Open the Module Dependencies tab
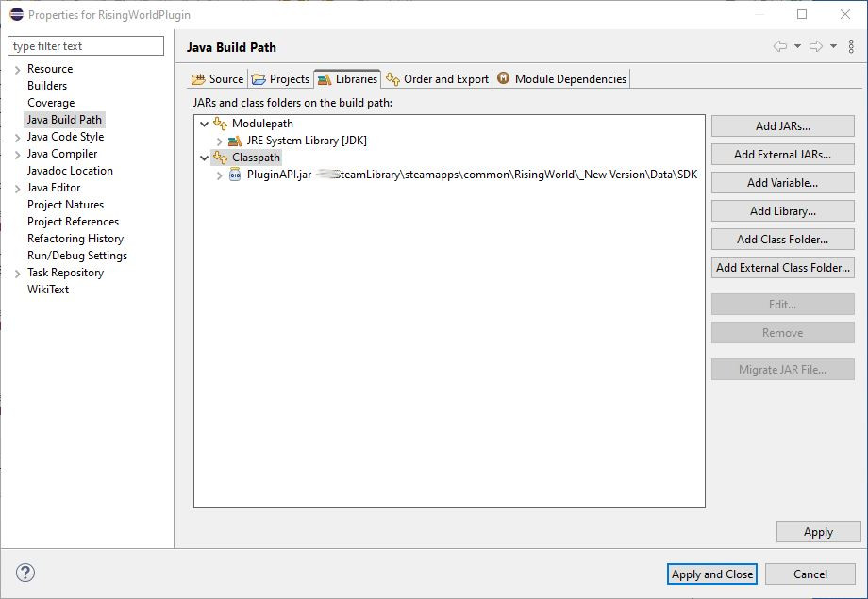The width and height of the screenshot is (868, 599). click(x=562, y=79)
